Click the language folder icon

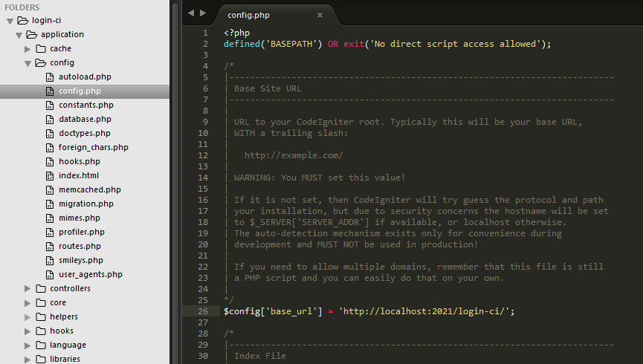(41, 345)
